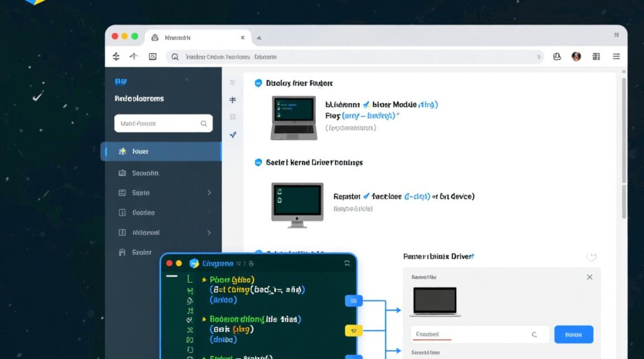
Task: Click the user profile avatar in toolbar
Action: pyautogui.click(x=576, y=56)
